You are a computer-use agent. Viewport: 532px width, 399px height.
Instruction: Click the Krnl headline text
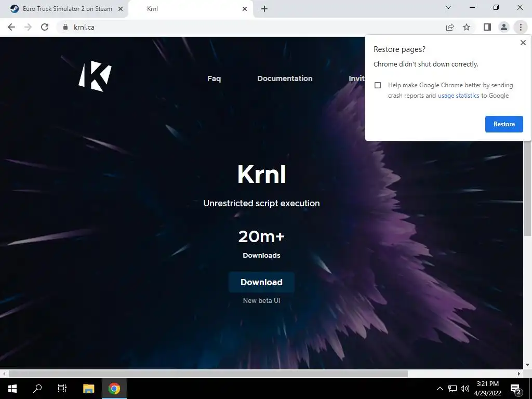click(x=262, y=175)
